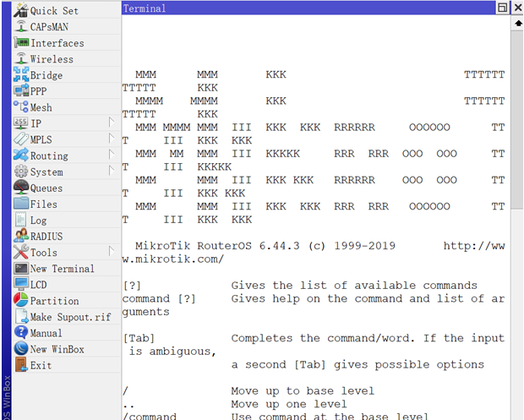The height and width of the screenshot is (420, 524).
Task: Click the Make Supout.rif label
Action: pos(70,317)
